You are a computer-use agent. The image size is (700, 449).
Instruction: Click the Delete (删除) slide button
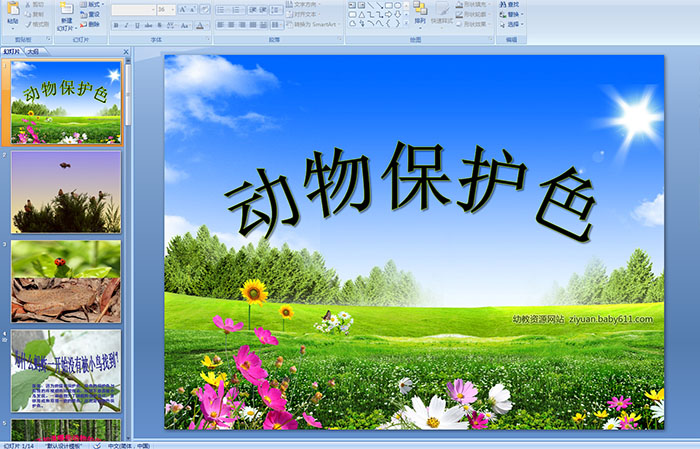(90, 24)
